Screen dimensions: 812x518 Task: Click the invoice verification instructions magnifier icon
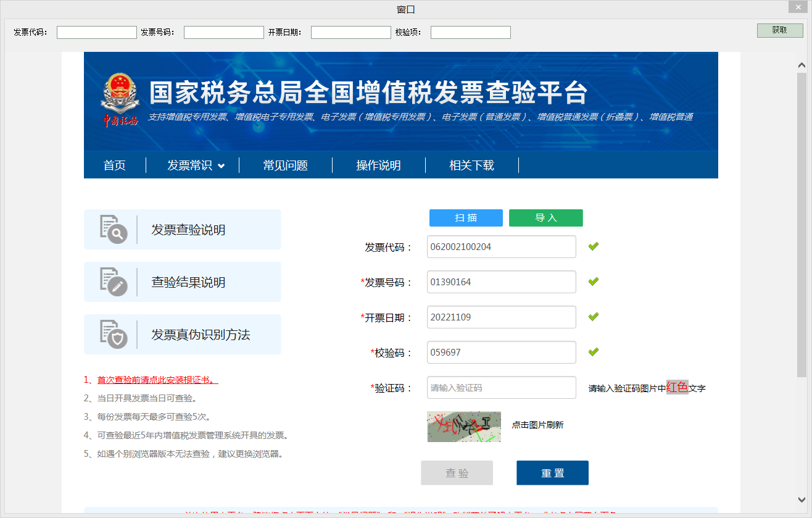113,230
